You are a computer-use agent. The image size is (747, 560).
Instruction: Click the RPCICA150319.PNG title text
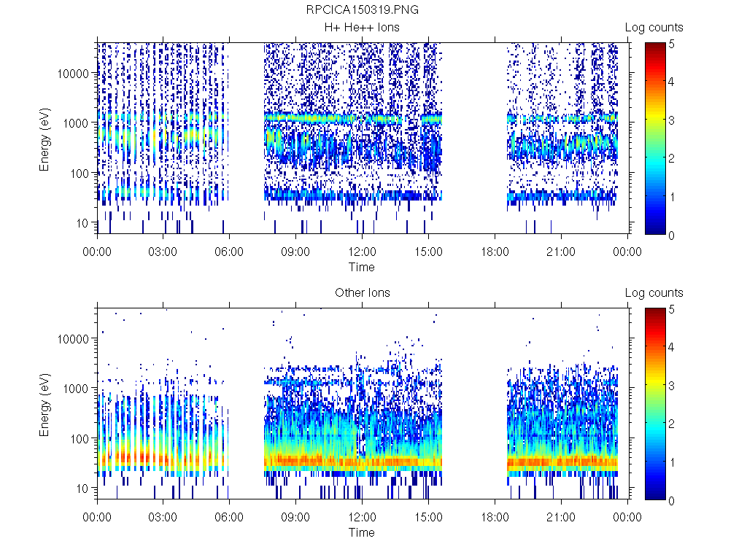tap(362, 9)
